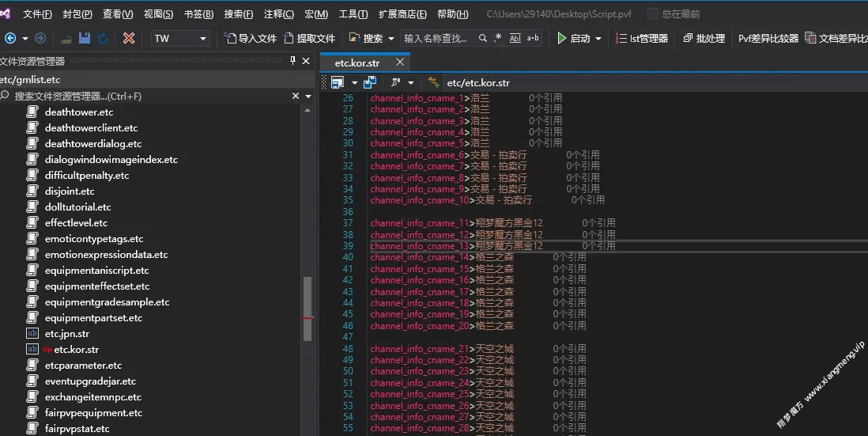Click the path sync icon before etc/etc.kor.str
Screen dimensions: 868x436
[x=433, y=82]
